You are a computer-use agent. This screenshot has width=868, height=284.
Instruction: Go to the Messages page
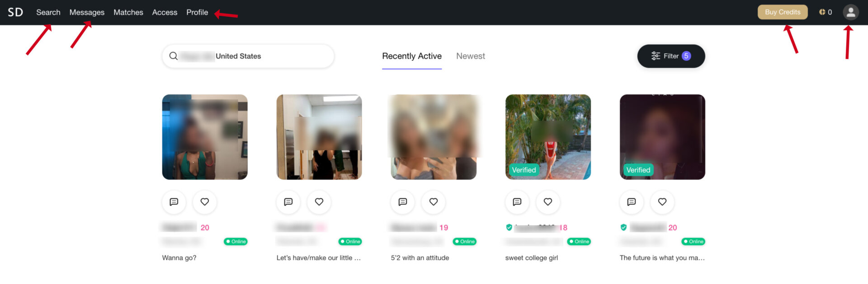[87, 12]
